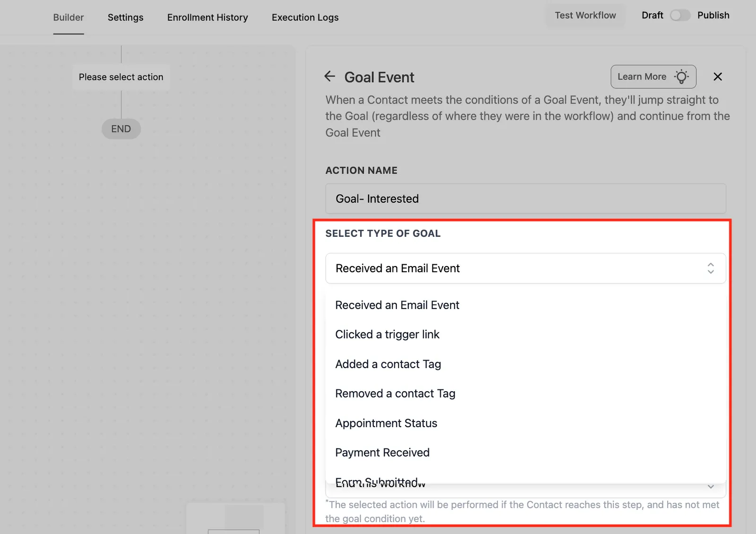Click the Test Workflow button
The image size is (756, 534).
[x=585, y=15]
